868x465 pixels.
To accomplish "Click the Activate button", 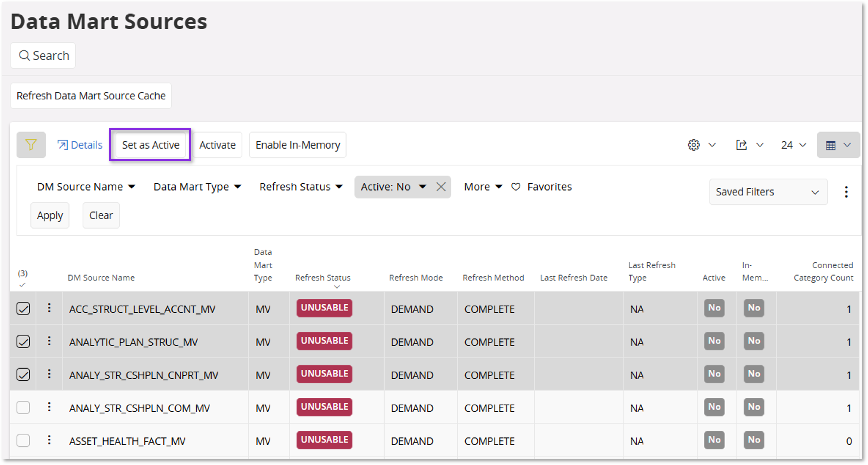I will 217,145.
